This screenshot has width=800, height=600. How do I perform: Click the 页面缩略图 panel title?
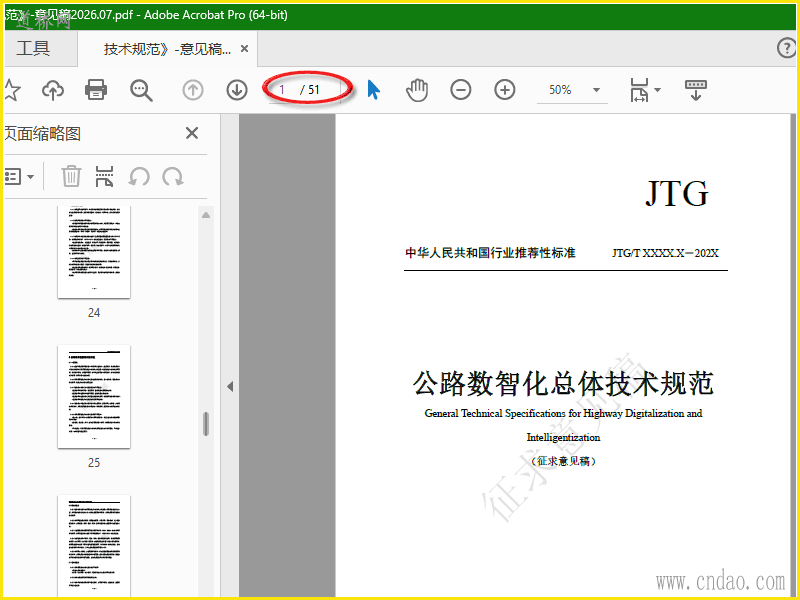(43, 134)
